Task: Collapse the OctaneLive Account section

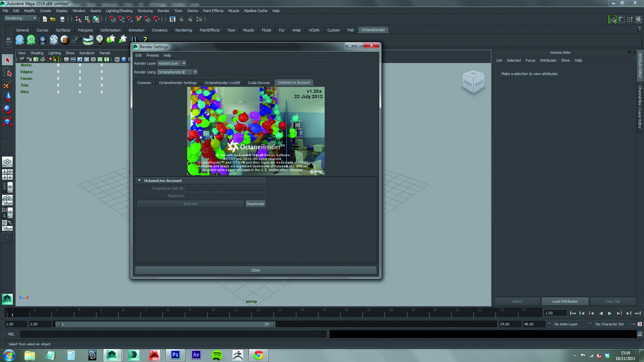Action: pos(140,180)
